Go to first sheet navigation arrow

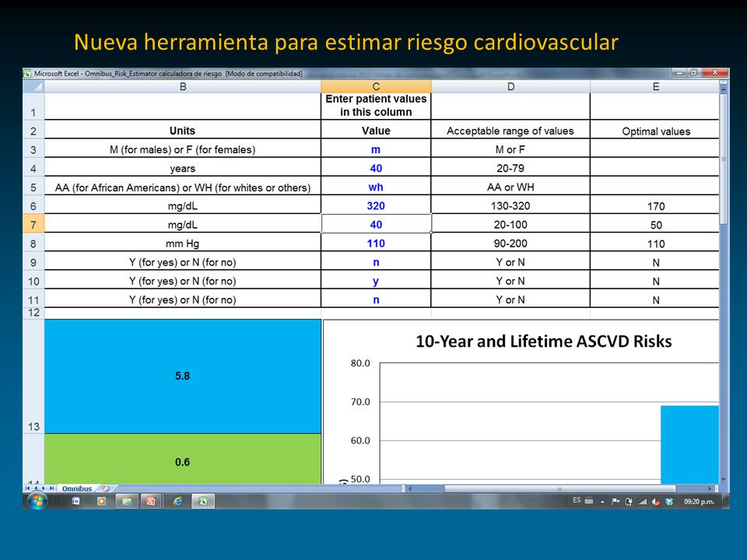pos(27,488)
